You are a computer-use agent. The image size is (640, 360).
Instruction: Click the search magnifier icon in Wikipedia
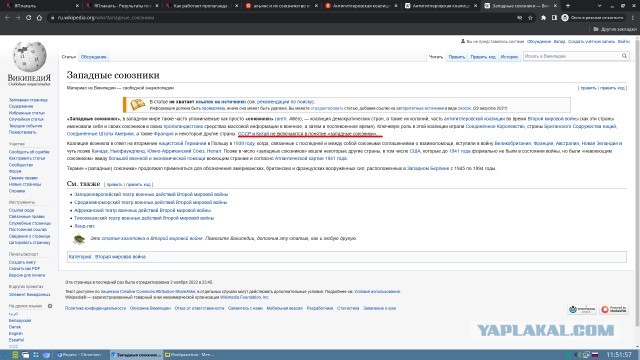624,56
